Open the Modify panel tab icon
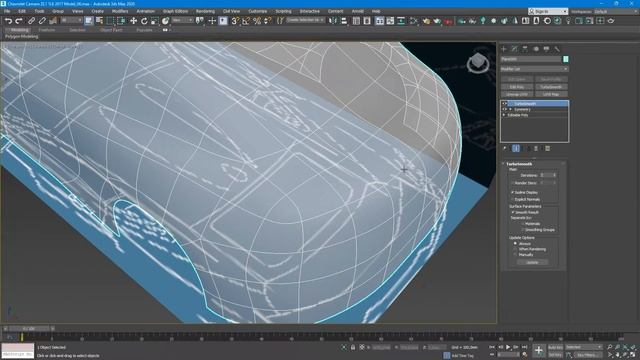The image size is (640, 360). tap(514, 49)
